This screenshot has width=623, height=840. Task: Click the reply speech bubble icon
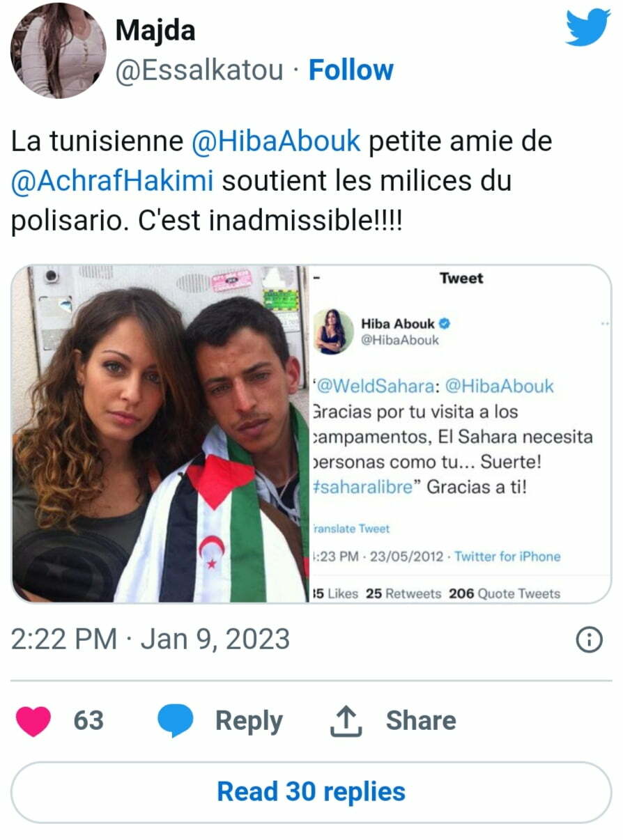(x=175, y=721)
